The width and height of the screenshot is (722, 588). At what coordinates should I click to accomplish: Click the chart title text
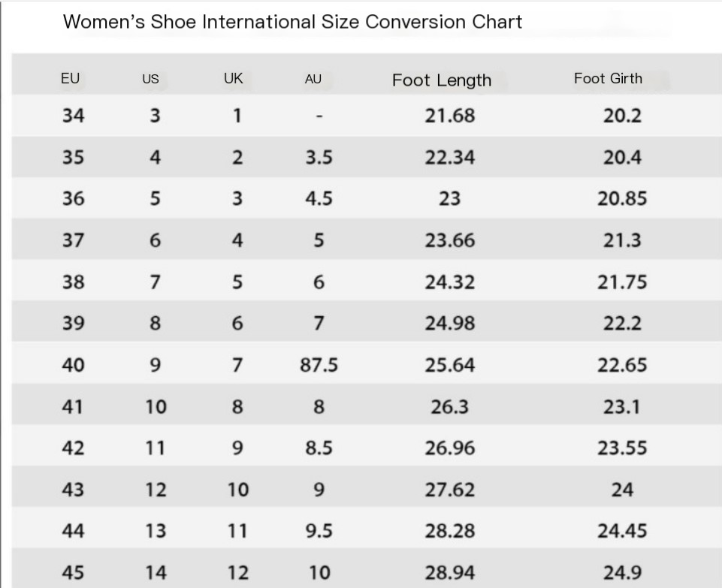[x=292, y=22]
